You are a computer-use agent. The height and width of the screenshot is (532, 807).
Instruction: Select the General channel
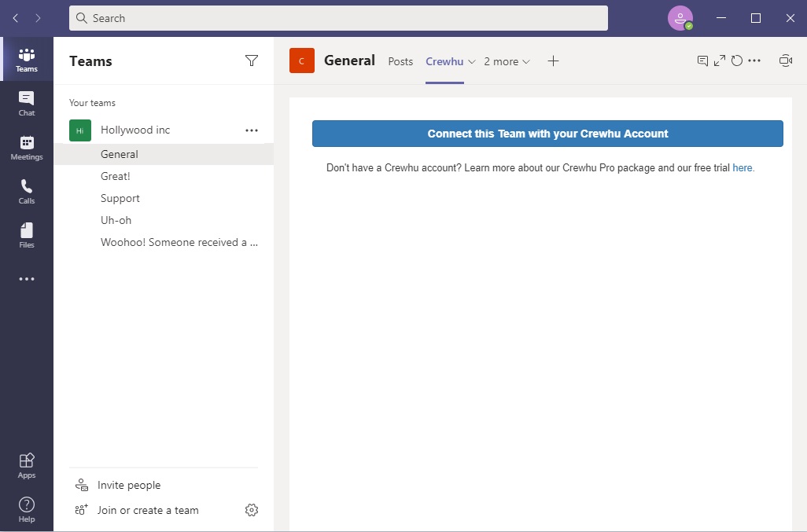(164, 154)
